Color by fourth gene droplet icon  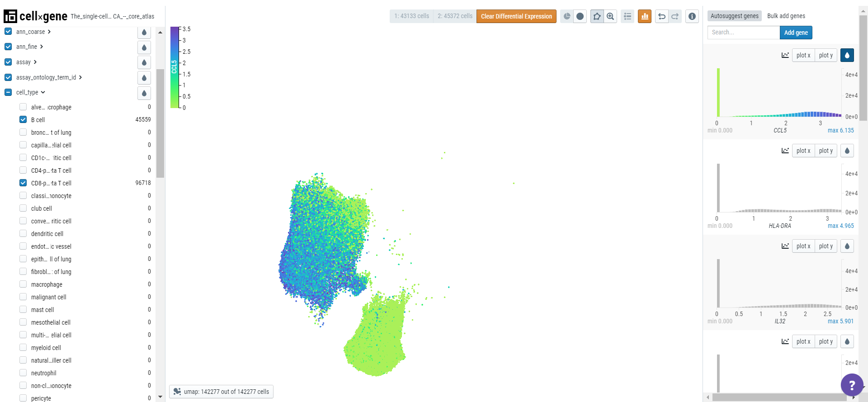pos(847,341)
